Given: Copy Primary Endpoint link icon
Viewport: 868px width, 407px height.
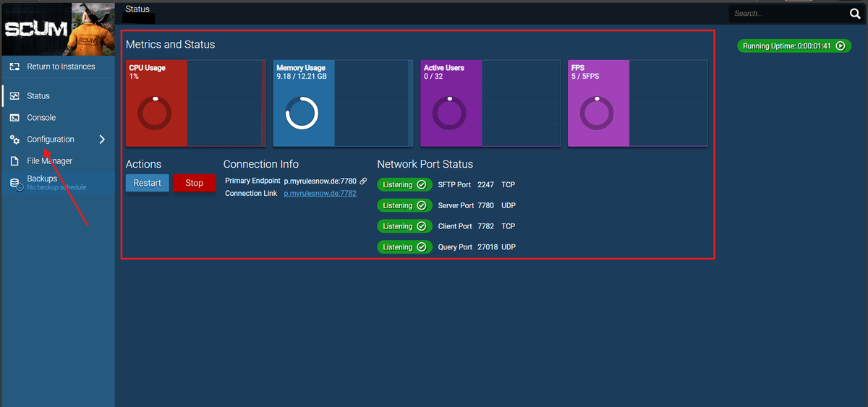Looking at the screenshot, I should [x=363, y=181].
